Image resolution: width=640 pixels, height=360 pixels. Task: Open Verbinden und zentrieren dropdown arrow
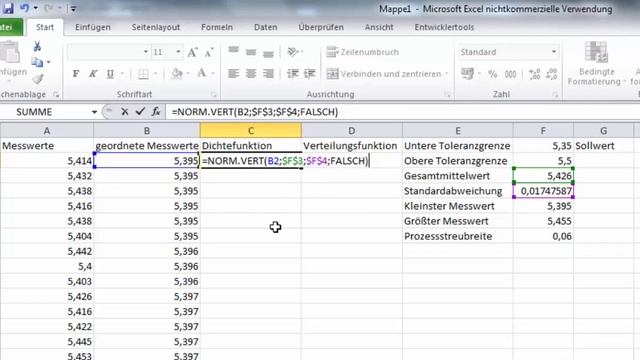coord(447,74)
